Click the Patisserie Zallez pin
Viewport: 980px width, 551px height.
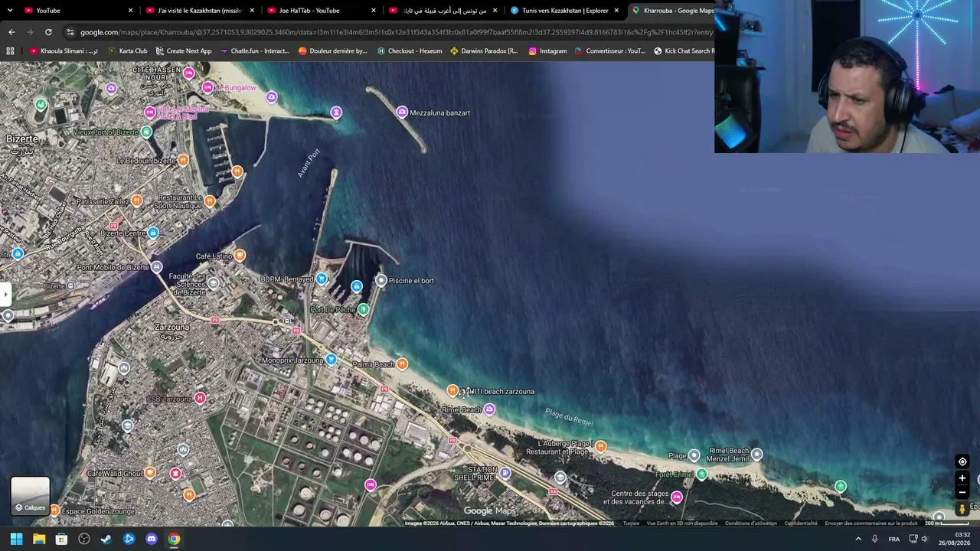tap(136, 201)
